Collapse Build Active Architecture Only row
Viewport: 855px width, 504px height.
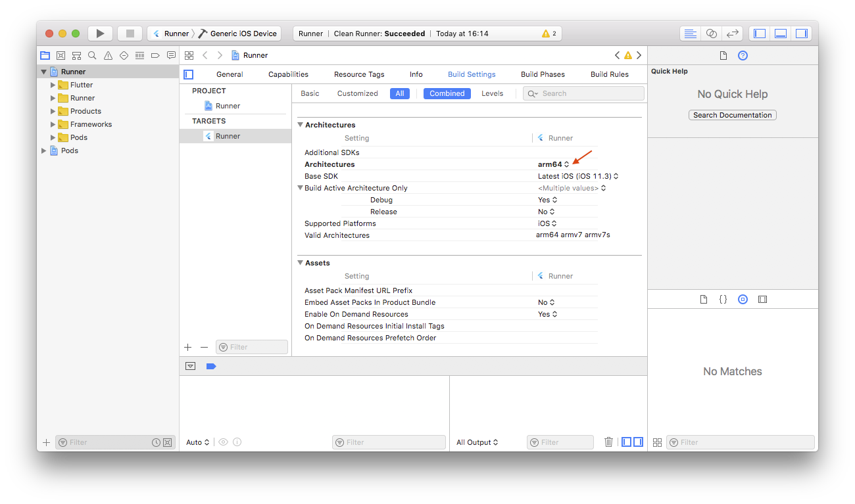pyautogui.click(x=301, y=188)
